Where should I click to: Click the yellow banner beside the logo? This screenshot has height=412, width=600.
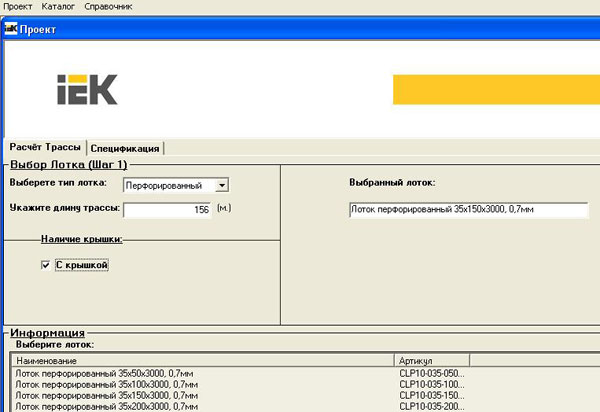496,90
